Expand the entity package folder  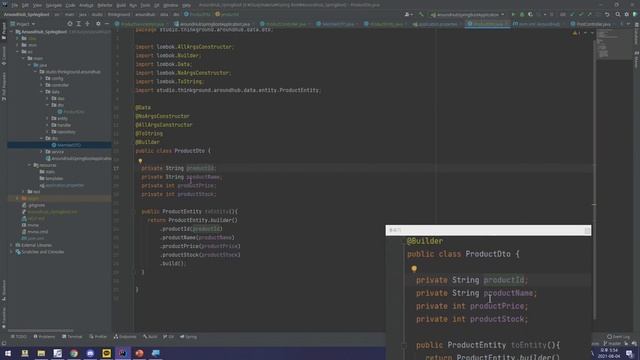click(x=47, y=118)
